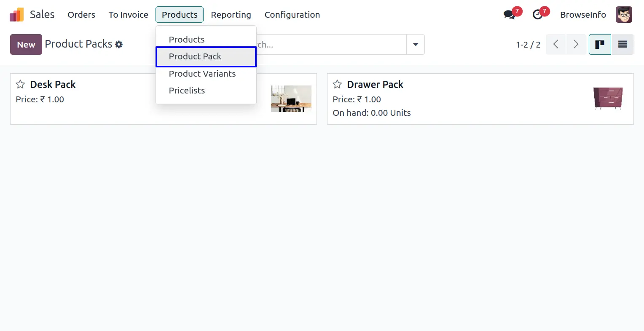Open the Product Packs gear settings
This screenshot has width=644, height=331.
pyautogui.click(x=119, y=45)
